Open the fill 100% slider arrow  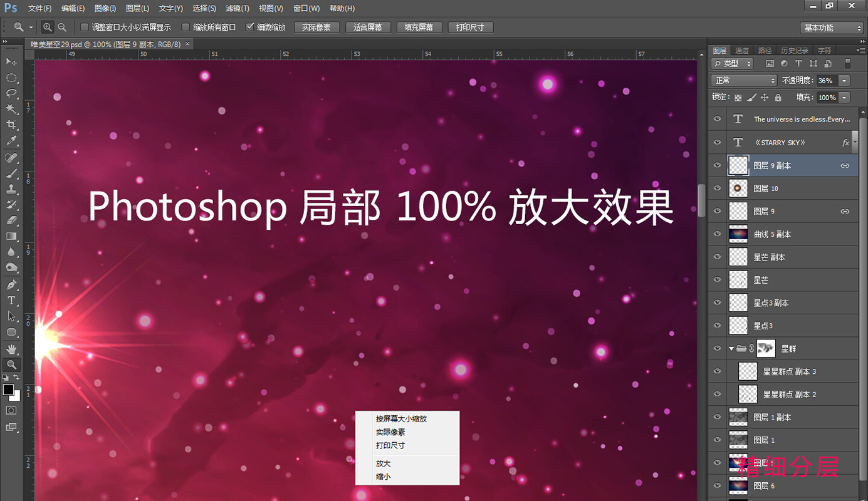pos(845,98)
